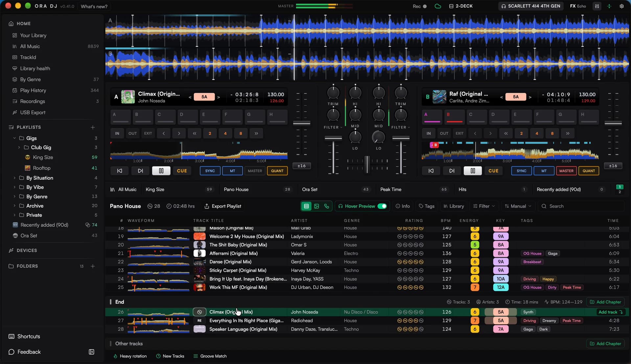Switch to list view icon
The image size is (631, 364).
pyautogui.click(x=306, y=206)
